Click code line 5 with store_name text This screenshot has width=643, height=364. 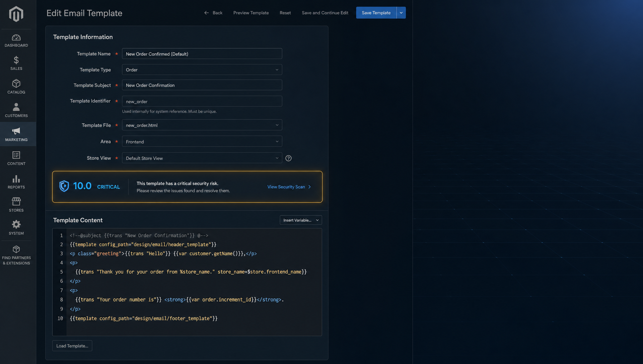pyautogui.click(x=191, y=272)
